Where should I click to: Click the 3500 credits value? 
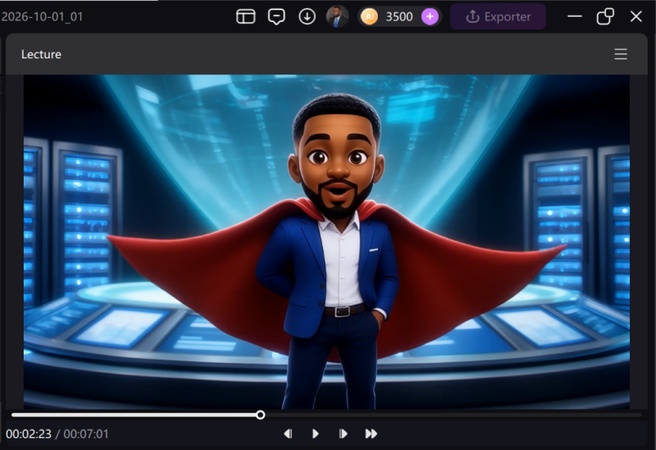(x=399, y=17)
